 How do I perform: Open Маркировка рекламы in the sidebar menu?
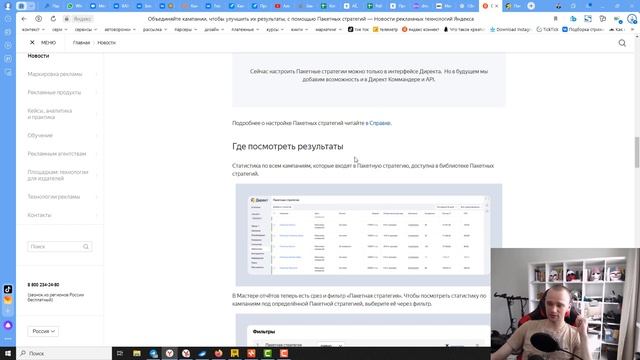click(x=55, y=74)
